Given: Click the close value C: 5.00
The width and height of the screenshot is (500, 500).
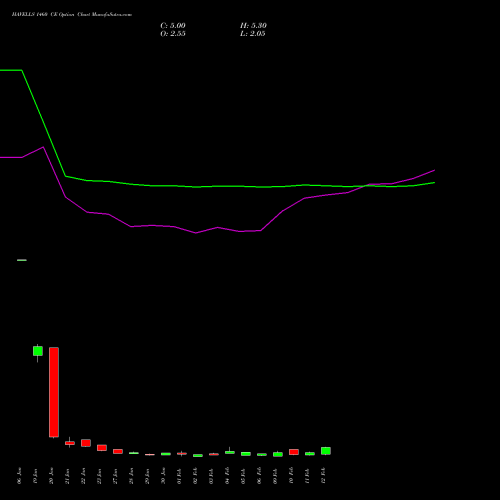Looking at the screenshot, I should click(x=173, y=26).
